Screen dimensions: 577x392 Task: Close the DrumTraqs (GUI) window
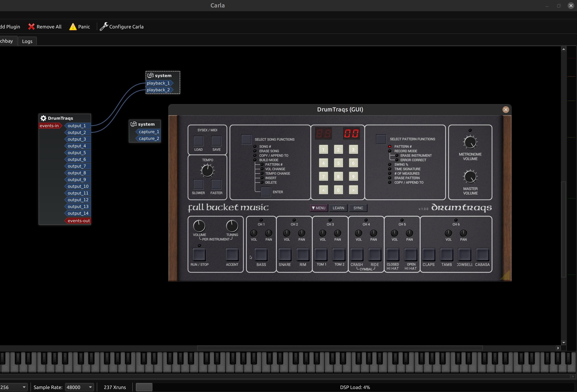pos(506,110)
